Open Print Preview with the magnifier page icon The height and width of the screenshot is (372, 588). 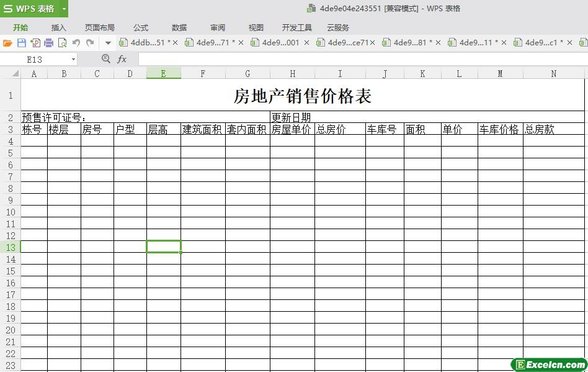(x=62, y=43)
